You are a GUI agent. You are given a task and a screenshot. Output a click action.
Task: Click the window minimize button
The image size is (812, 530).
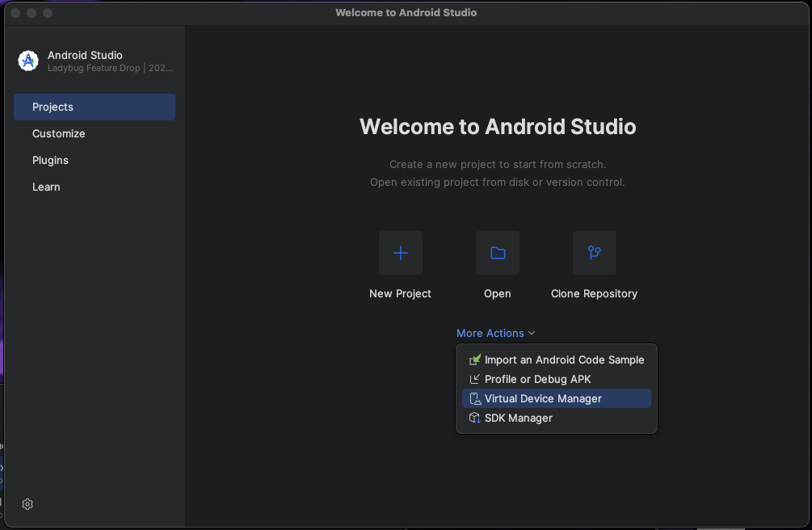coord(32,12)
